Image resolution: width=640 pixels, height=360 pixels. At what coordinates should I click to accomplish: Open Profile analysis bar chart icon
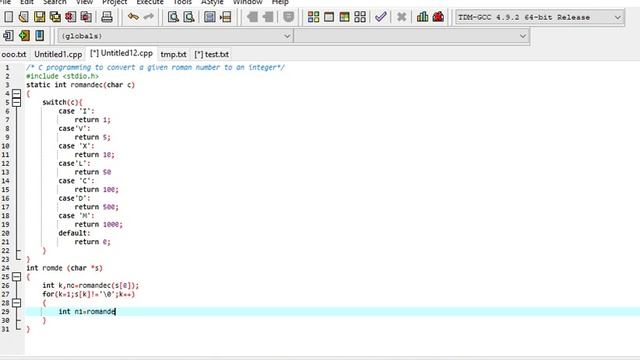tap(422, 17)
